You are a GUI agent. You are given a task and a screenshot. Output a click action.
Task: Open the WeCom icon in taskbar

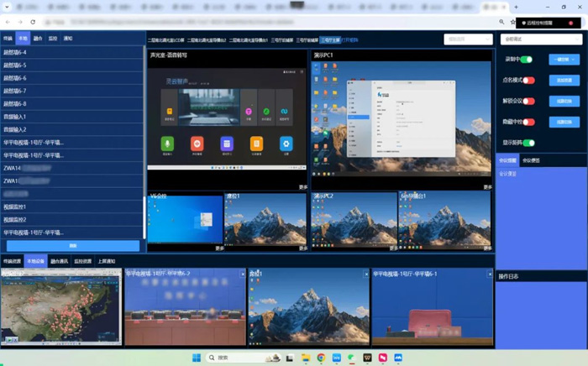click(x=336, y=358)
